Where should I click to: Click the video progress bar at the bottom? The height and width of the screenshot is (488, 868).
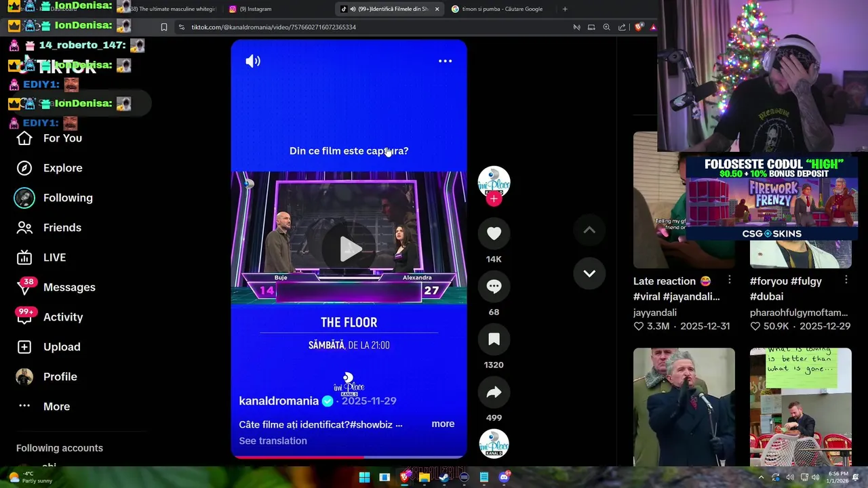[x=349, y=457]
